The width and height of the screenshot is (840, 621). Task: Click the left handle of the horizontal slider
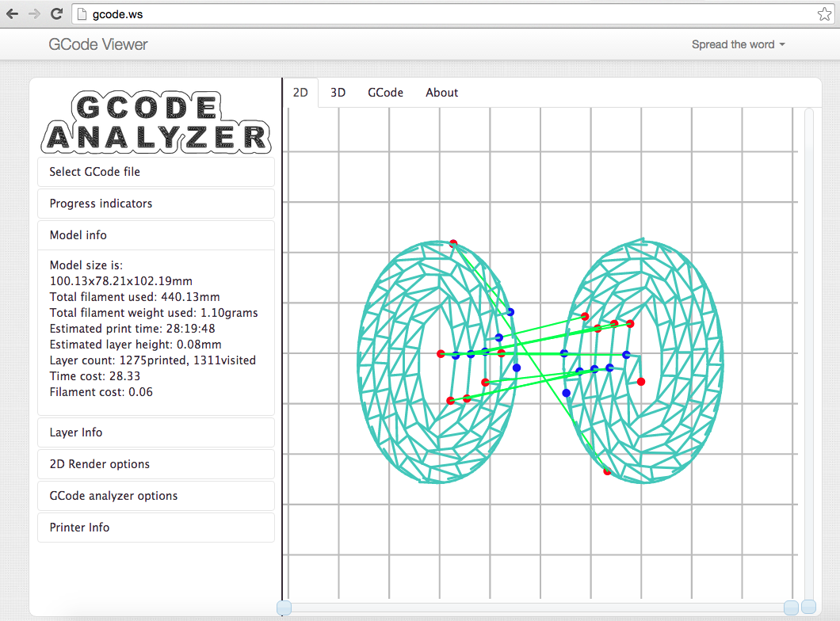point(284,608)
